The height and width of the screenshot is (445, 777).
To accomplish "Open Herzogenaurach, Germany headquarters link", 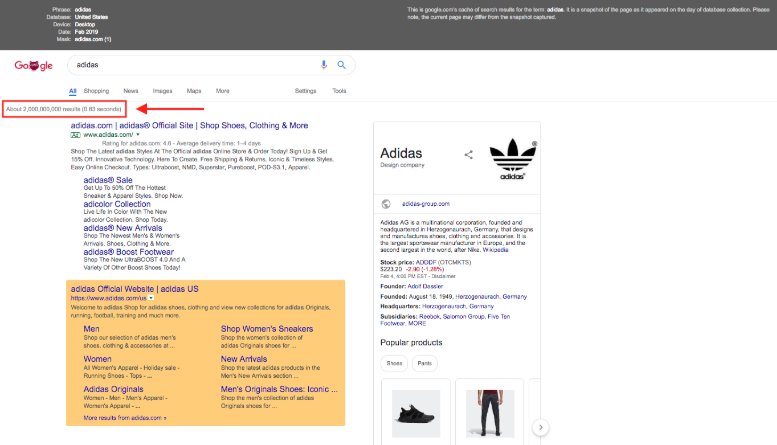I will [458, 306].
